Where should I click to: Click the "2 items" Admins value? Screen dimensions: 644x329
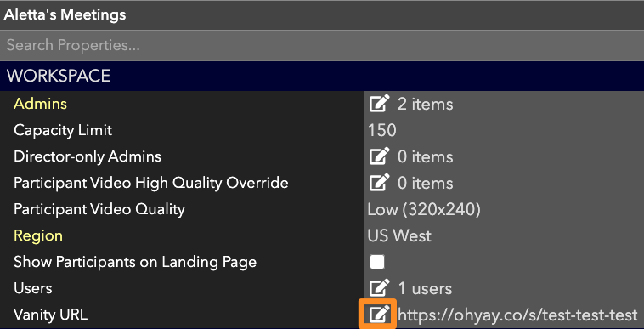point(425,105)
